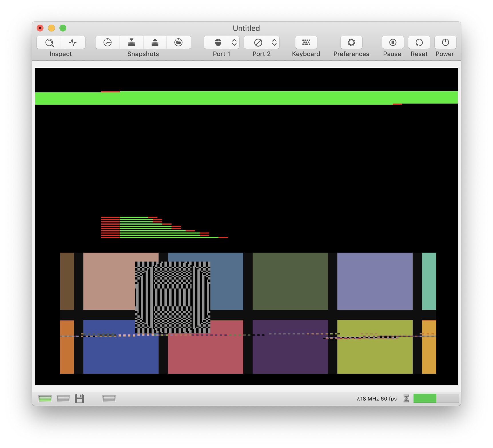The image size is (493, 448).
Task: Reset the emulated machine
Action: coord(419,43)
